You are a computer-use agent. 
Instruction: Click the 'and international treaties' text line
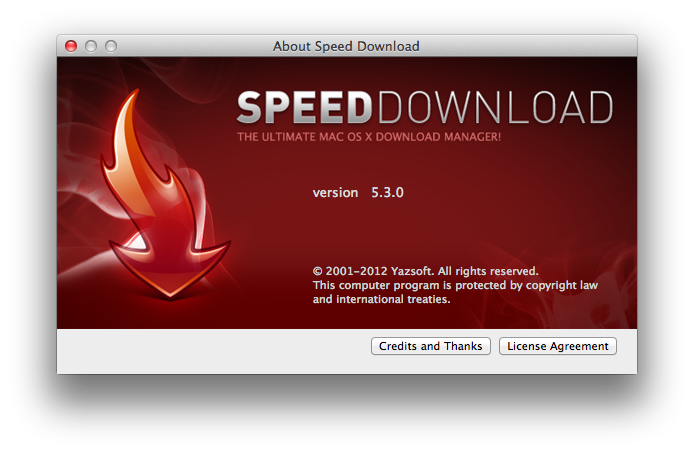[381, 299]
